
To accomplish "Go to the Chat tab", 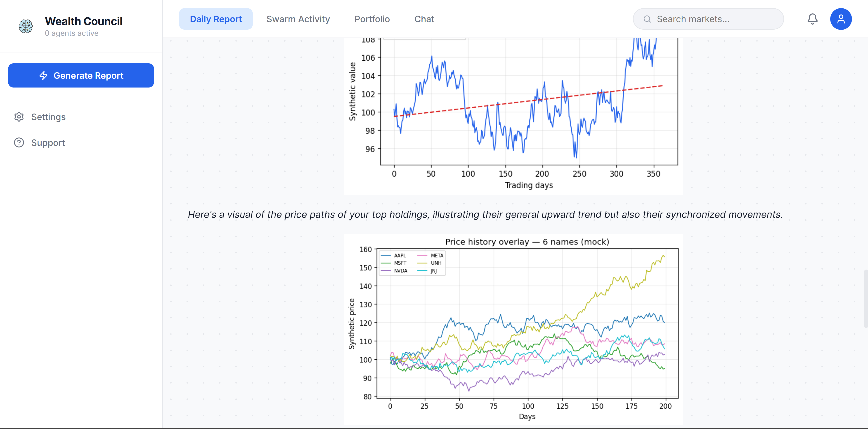I will [424, 19].
